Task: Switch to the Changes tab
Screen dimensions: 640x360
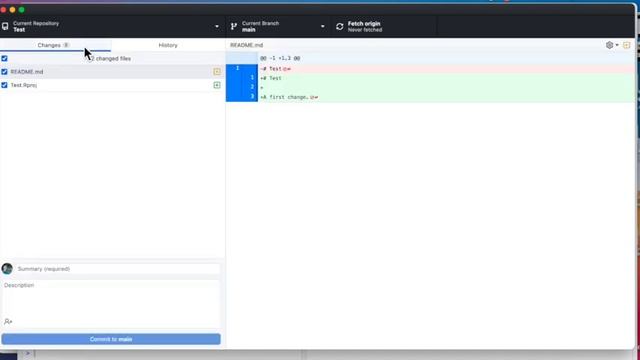Action: pos(56,45)
